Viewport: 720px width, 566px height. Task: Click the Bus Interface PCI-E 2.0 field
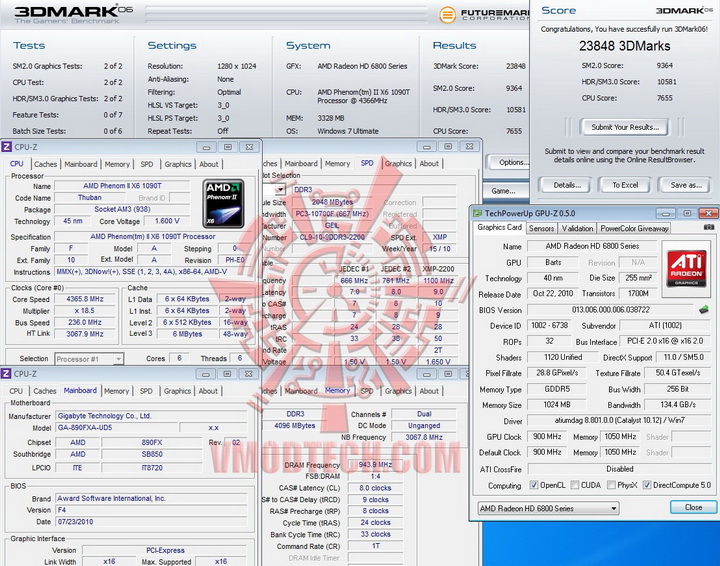point(665,341)
